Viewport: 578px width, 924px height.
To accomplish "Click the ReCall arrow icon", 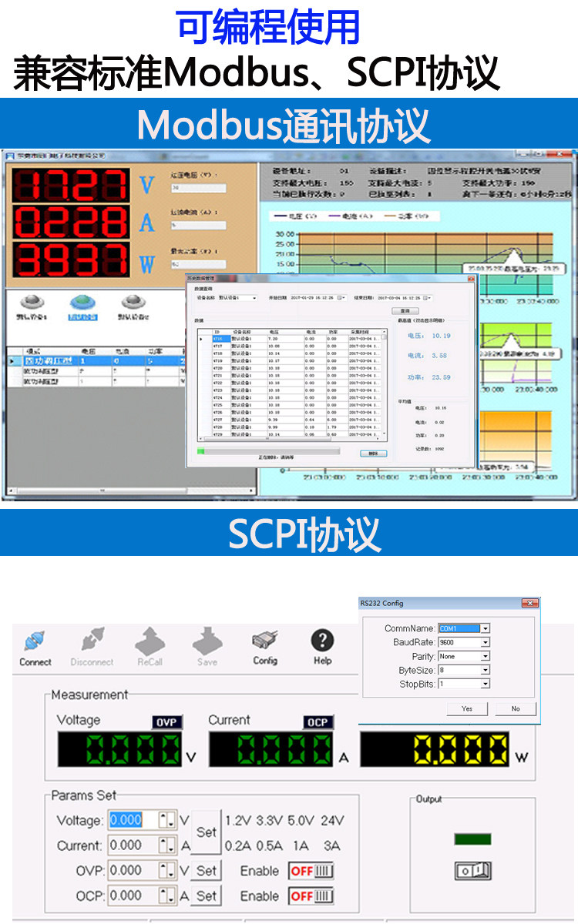I will [x=150, y=640].
